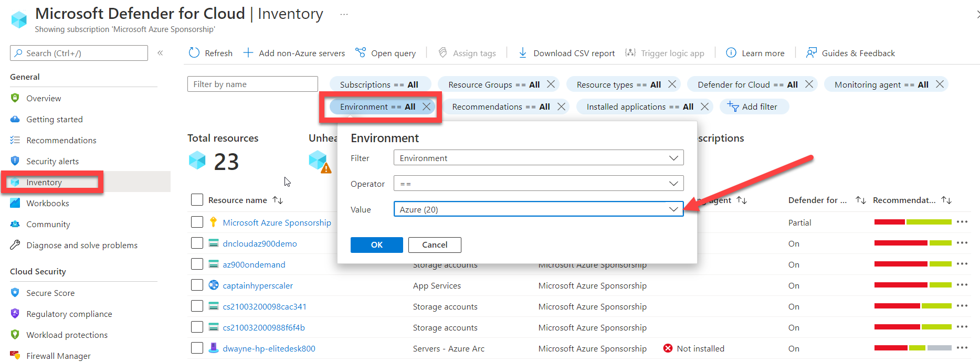Click the plus icon for Add non-Azure servers
The width and height of the screenshot is (980, 362).
(x=248, y=53)
